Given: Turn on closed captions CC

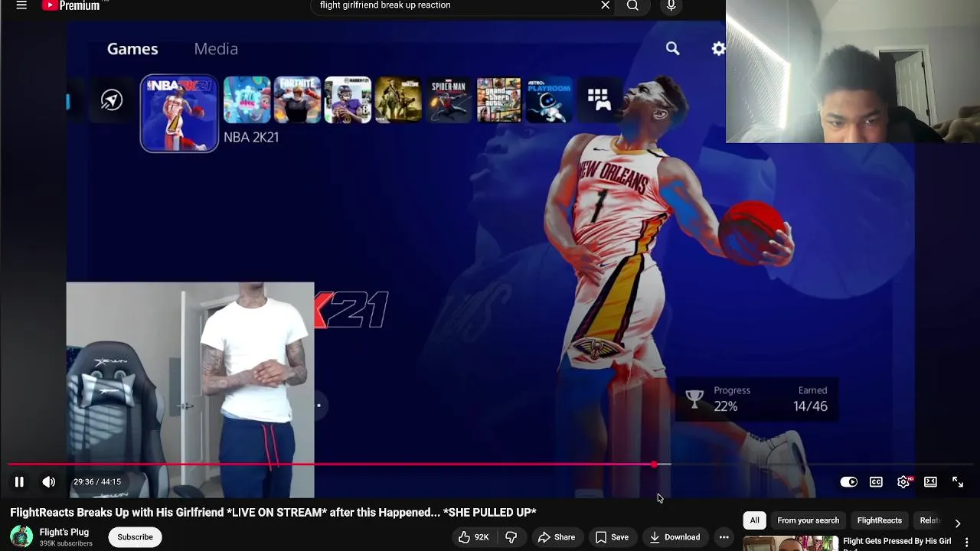Looking at the screenshot, I should (876, 481).
